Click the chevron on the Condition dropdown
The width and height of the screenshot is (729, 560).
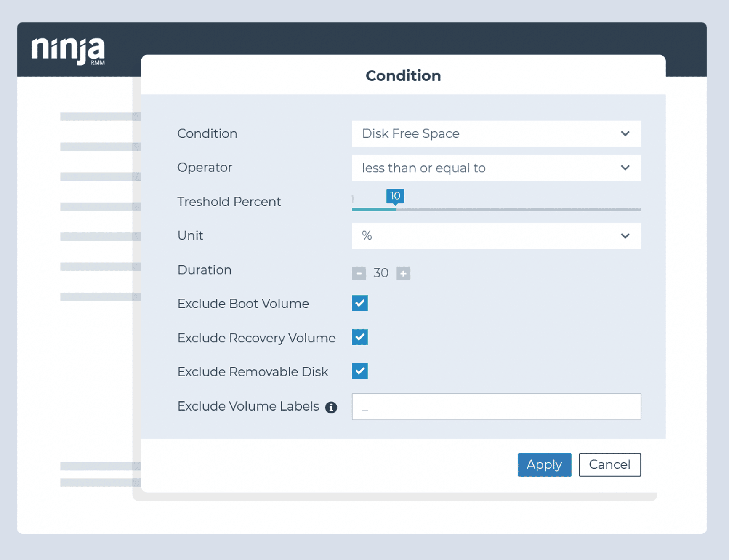(x=625, y=133)
